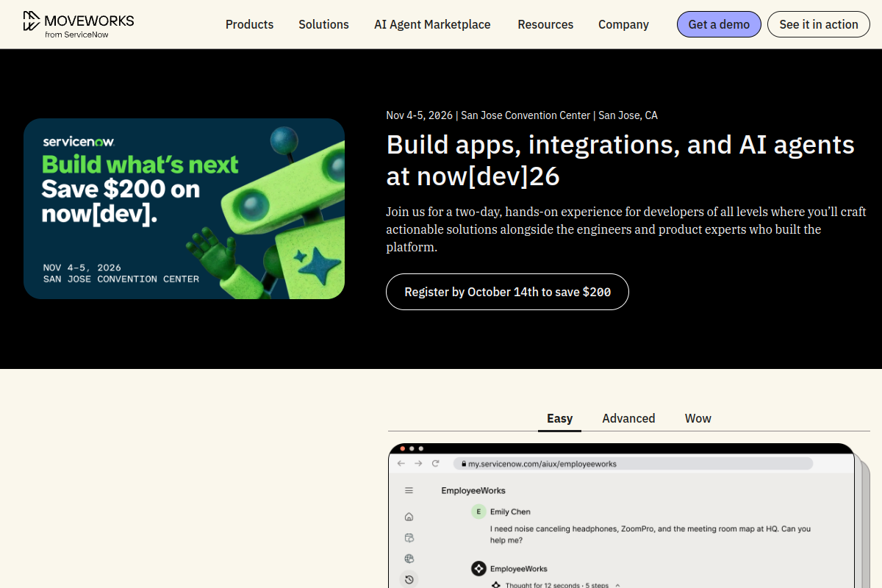
Task: Select the Easy tab
Action: click(559, 418)
